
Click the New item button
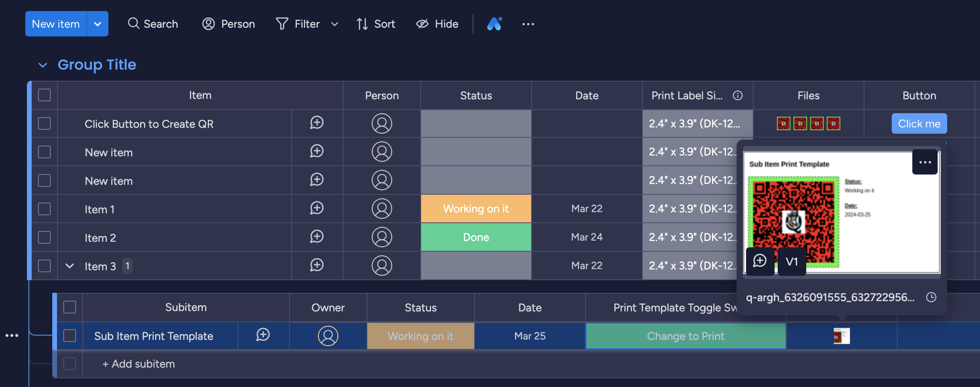[x=56, y=24]
